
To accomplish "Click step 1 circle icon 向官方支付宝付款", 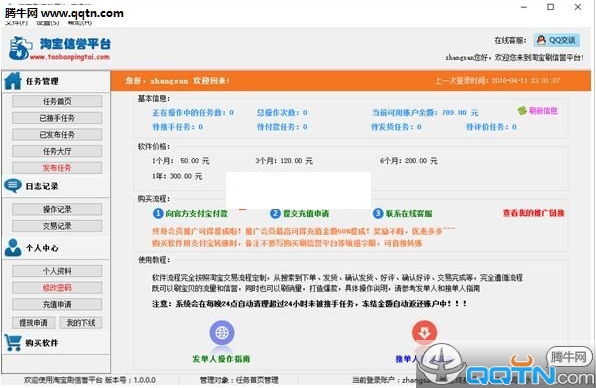I will pyautogui.click(x=158, y=213).
